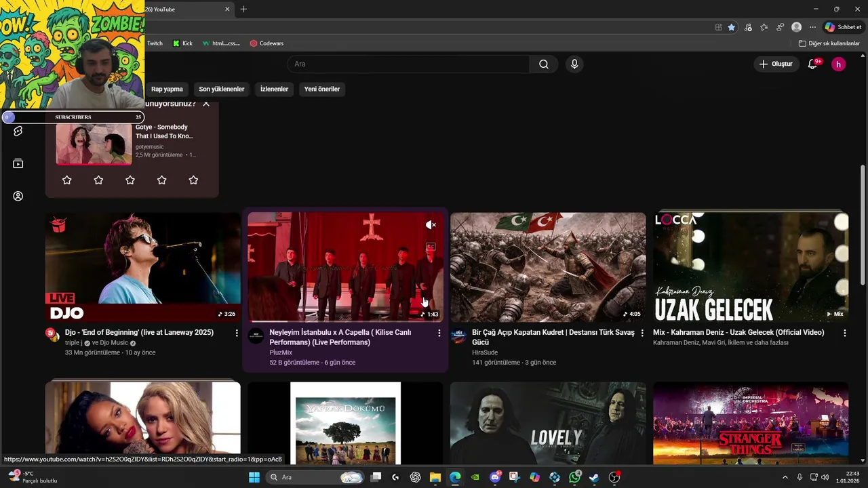
Task: Open Bir Çağ Açıp Kapatan Kudret title
Action: [553, 338]
